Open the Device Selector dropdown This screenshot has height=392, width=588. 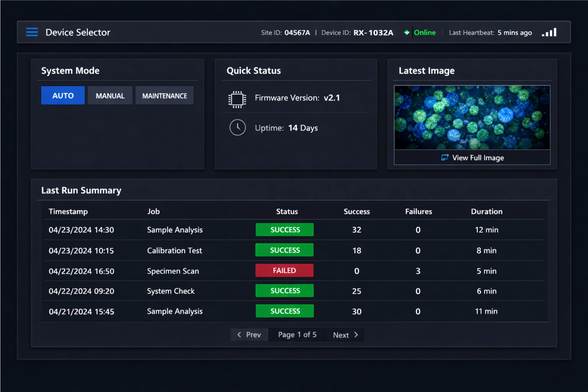78,33
